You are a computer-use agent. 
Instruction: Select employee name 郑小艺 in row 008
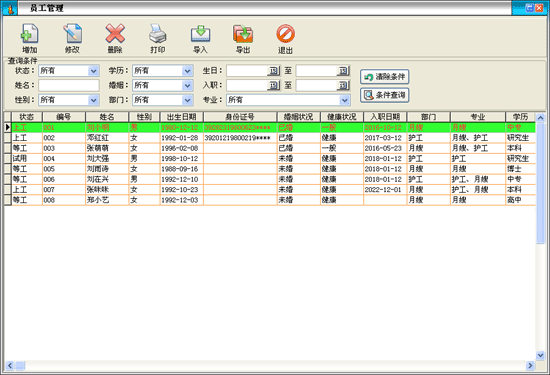click(x=98, y=200)
